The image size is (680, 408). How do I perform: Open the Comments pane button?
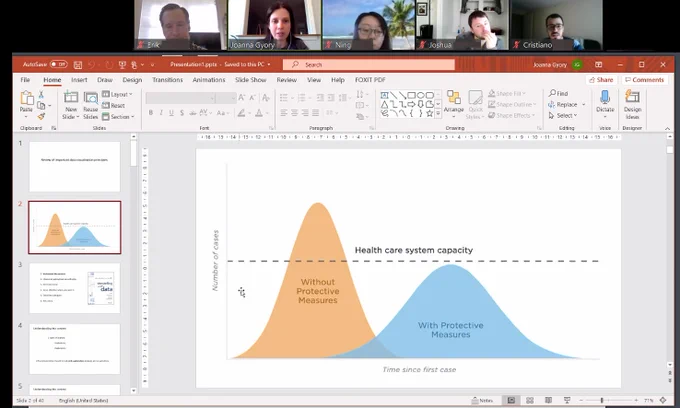[x=644, y=80]
